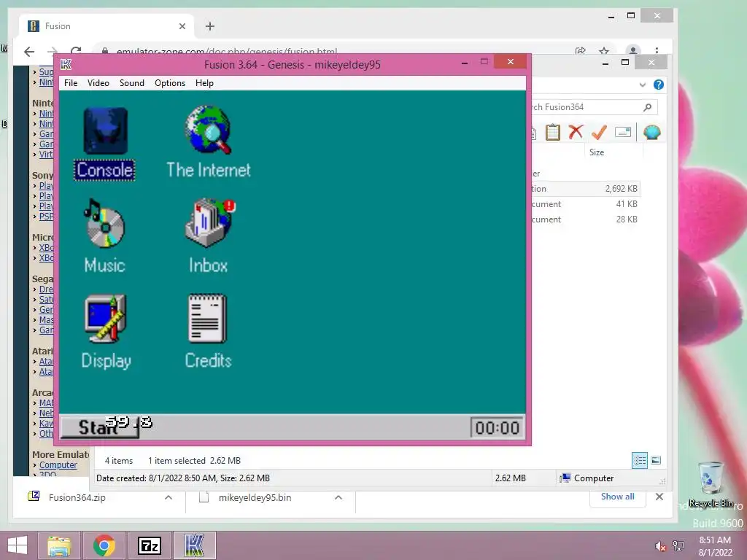Open the Fusion364.zip download item
This screenshot has height=560, width=747.
coord(76,497)
